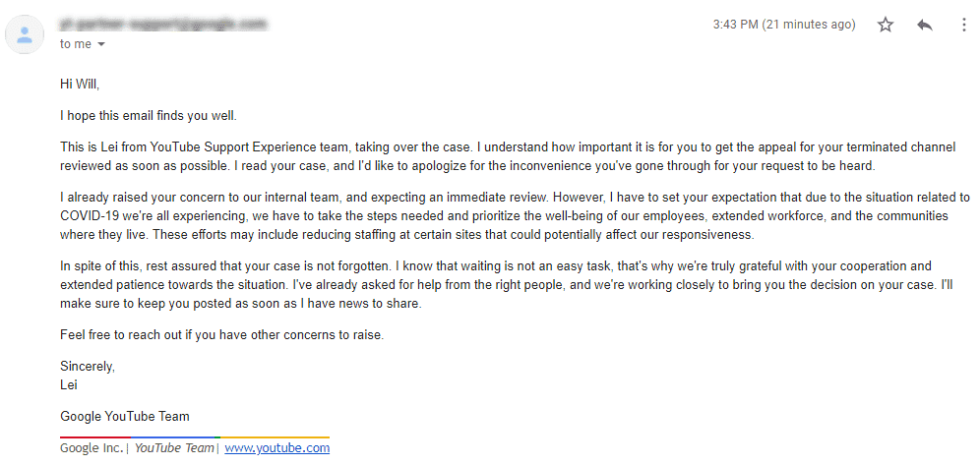The height and width of the screenshot is (465, 980).
Task: Open the www.youtube.com link
Action: pos(276,448)
